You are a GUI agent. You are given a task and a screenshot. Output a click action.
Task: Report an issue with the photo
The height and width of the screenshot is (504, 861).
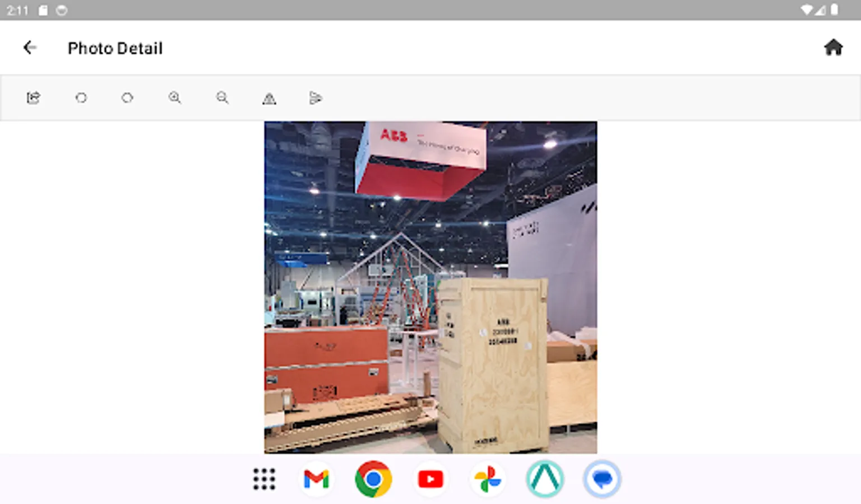coord(269,98)
